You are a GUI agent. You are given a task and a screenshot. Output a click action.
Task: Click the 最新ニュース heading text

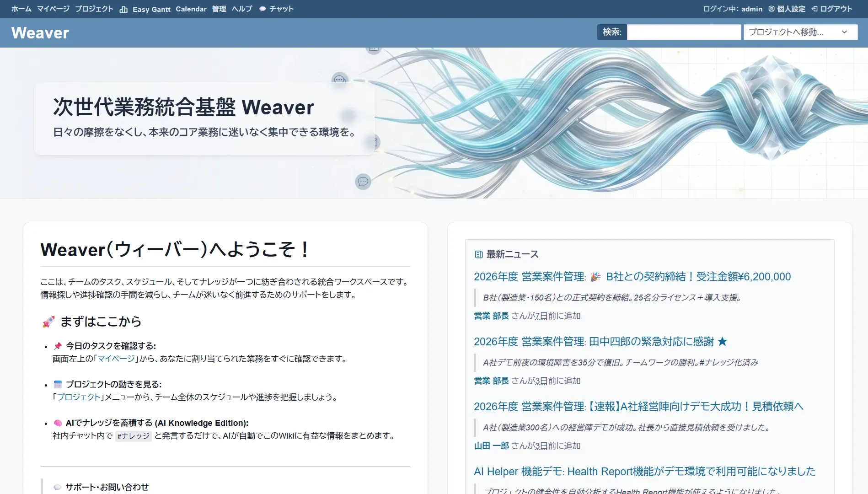point(512,254)
